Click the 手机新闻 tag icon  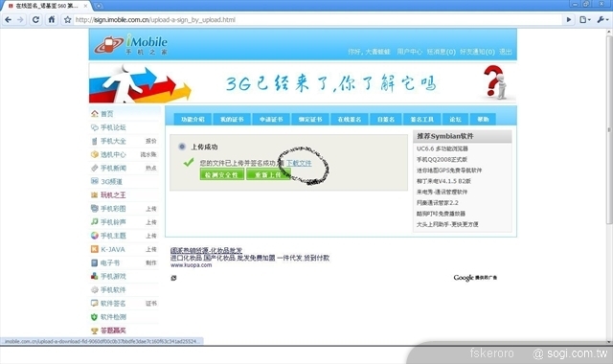[x=95, y=168]
